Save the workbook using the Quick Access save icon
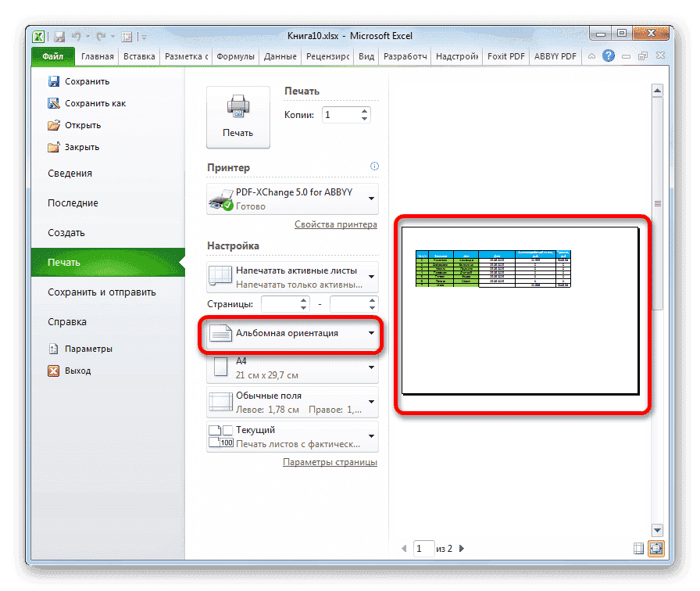Screen dimensions: 700x591 click(60, 36)
